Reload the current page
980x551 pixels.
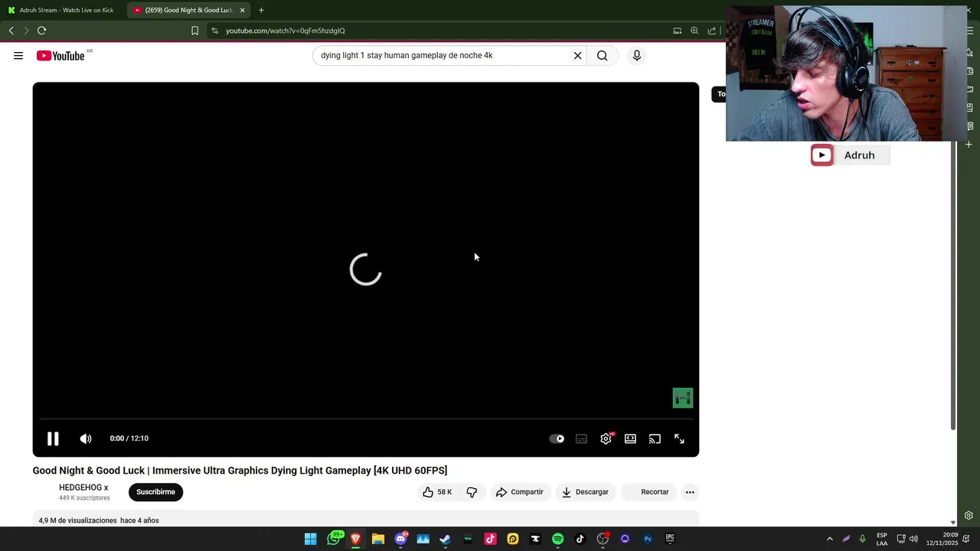tap(42, 31)
